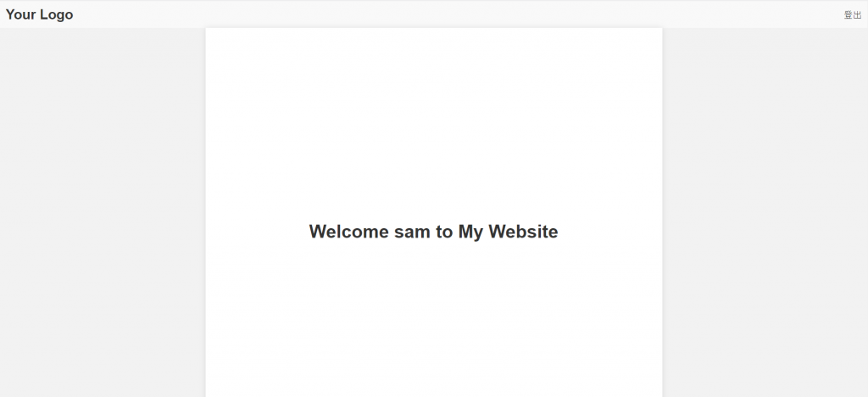Click the Your Logo brand text
This screenshot has height=397, width=868.
39,15
